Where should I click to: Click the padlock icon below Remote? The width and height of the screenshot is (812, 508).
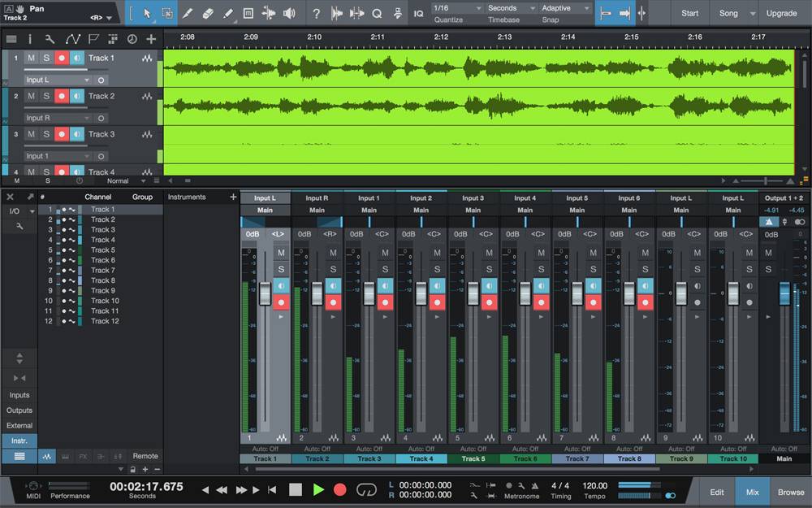click(132, 470)
